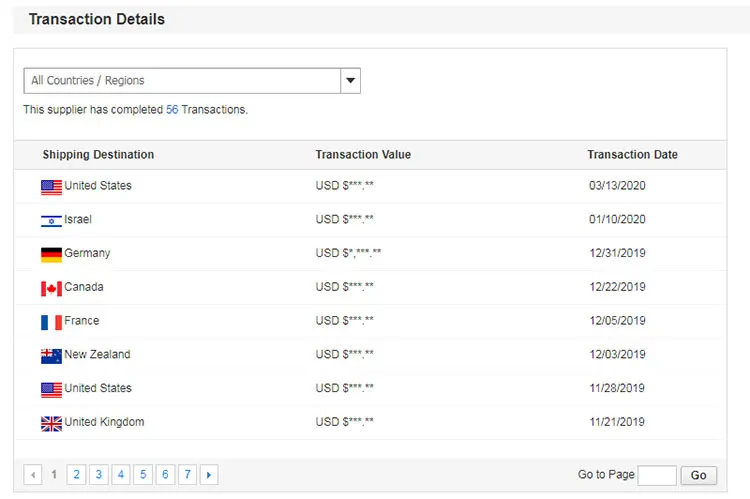The image size is (750, 499).
Task: Select page 4 in pagination
Action: pos(120,475)
